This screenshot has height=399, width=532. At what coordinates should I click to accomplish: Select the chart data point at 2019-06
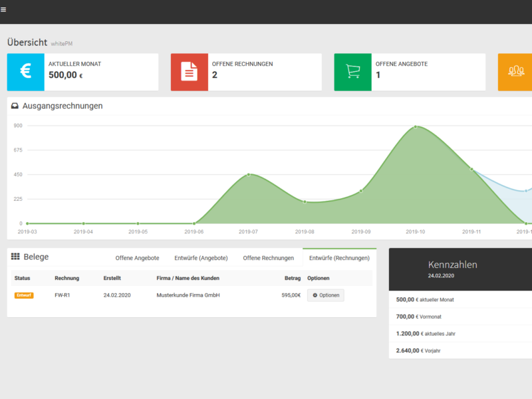(194, 223)
